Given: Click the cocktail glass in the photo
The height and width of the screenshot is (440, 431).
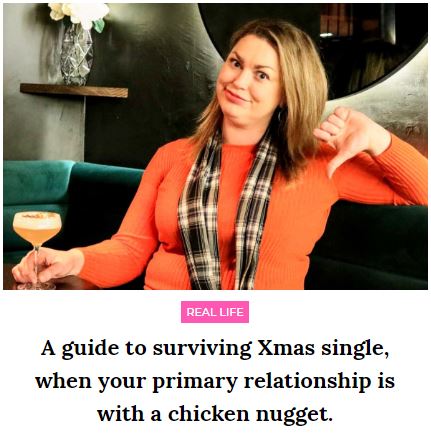Looking at the screenshot, I should [37, 249].
